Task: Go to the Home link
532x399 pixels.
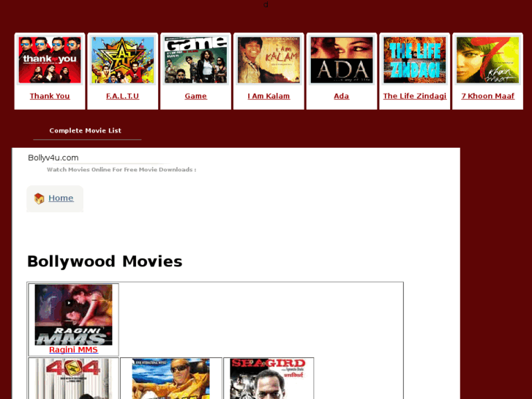Action: [61, 198]
